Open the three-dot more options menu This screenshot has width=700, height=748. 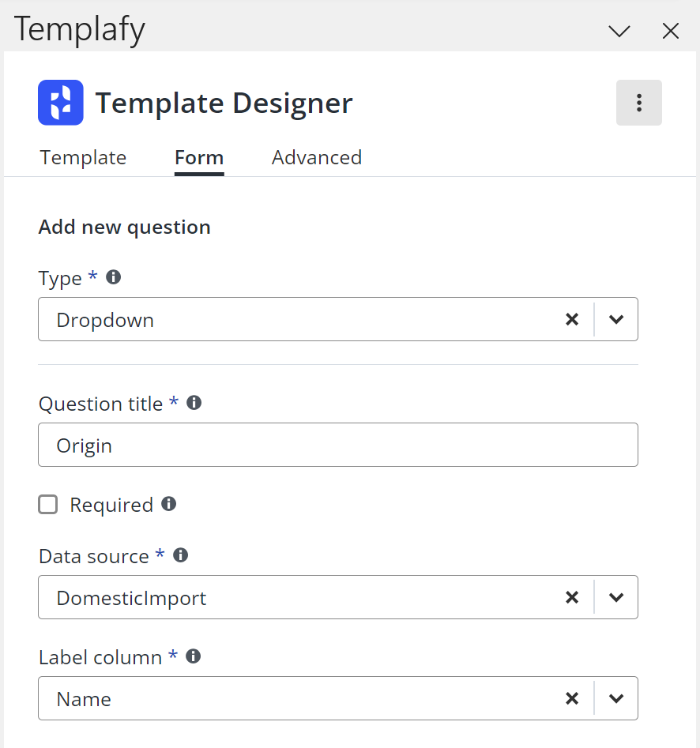pyautogui.click(x=638, y=103)
